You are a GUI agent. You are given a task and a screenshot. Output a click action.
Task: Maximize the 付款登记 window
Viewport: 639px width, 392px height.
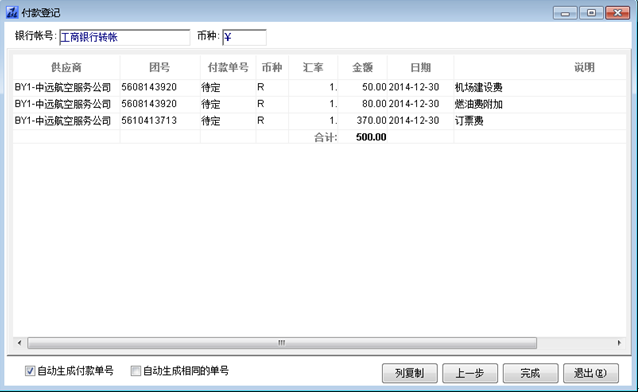591,13
